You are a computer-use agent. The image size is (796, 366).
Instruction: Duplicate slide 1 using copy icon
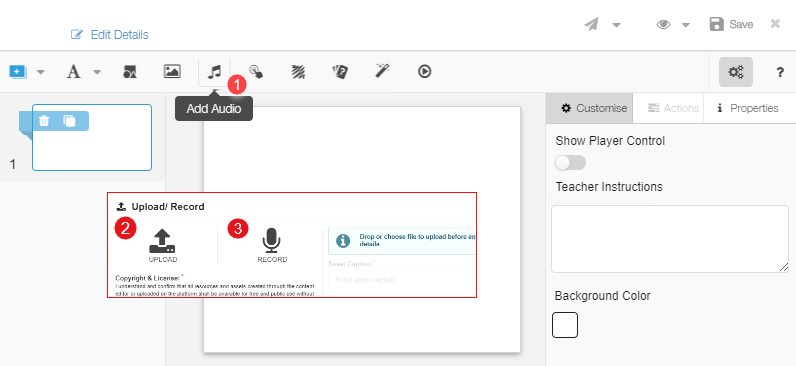coord(69,121)
